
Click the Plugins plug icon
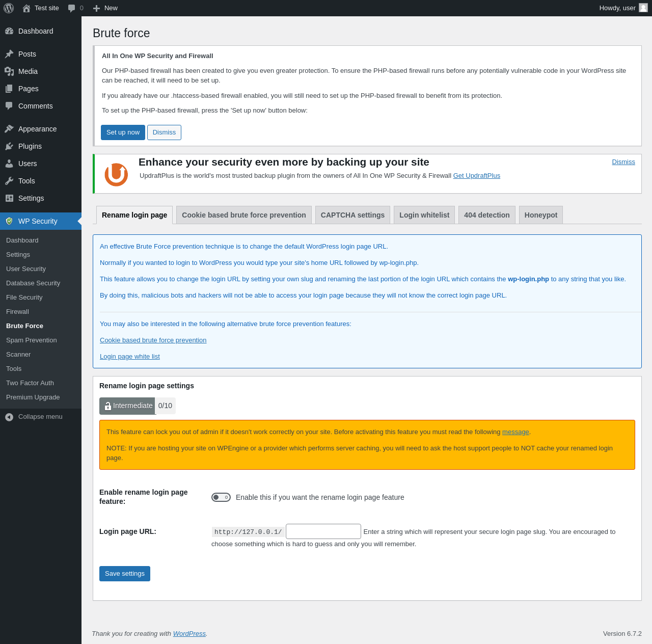tap(9, 146)
